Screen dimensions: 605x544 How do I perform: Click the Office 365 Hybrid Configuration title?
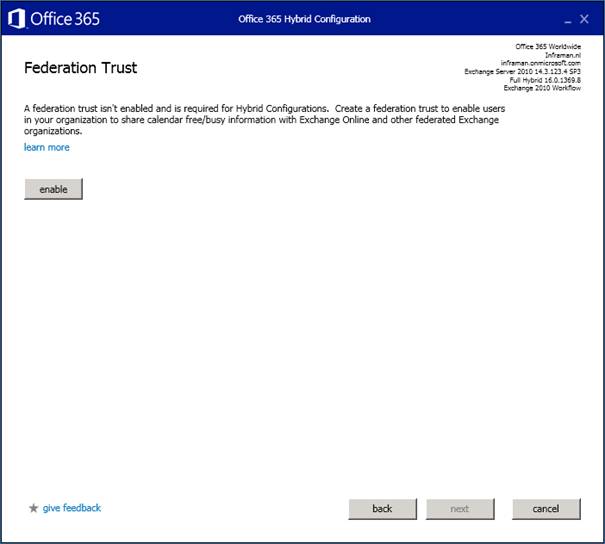point(304,19)
